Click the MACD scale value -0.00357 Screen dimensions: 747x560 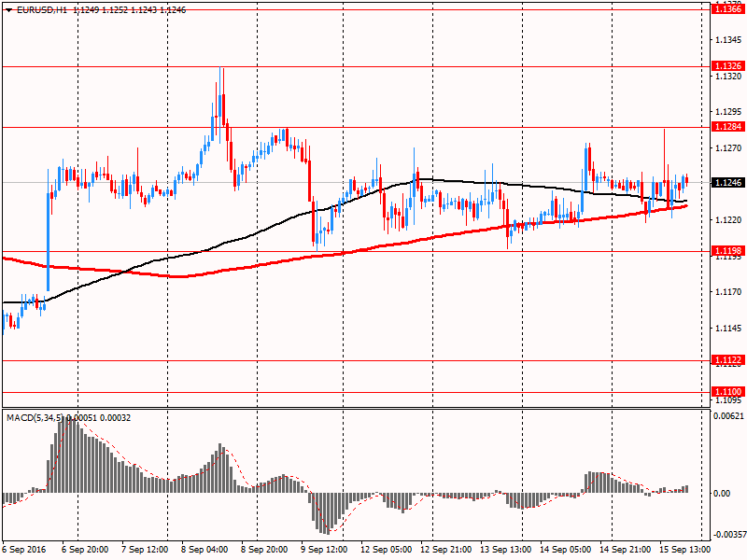728,534
